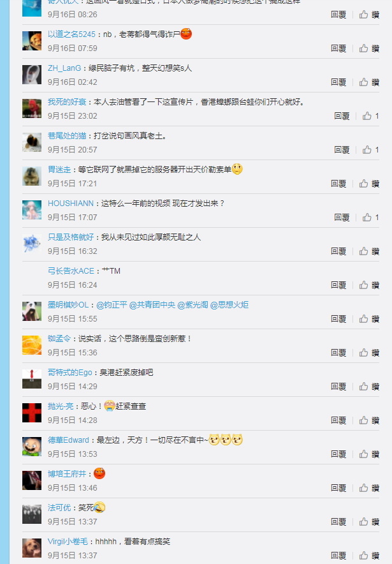The width and height of the screenshot is (392, 564).
Task: Open 博培王府井's avatar thumbnail
Action: click(32, 480)
